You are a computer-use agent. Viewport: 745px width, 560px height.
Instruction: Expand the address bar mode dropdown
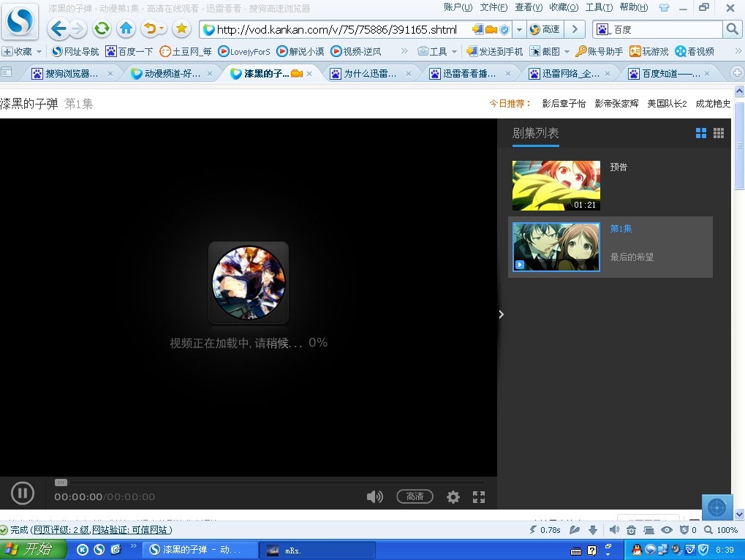(520, 29)
